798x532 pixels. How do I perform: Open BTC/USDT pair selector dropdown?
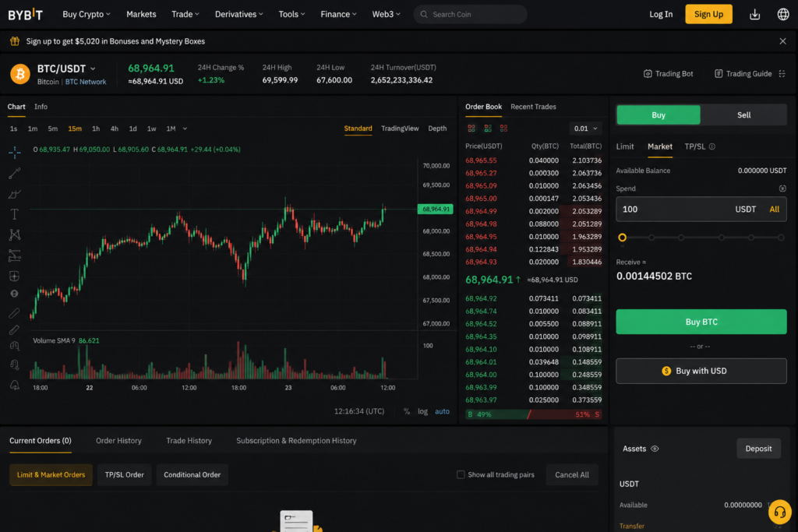click(x=93, y=69)
